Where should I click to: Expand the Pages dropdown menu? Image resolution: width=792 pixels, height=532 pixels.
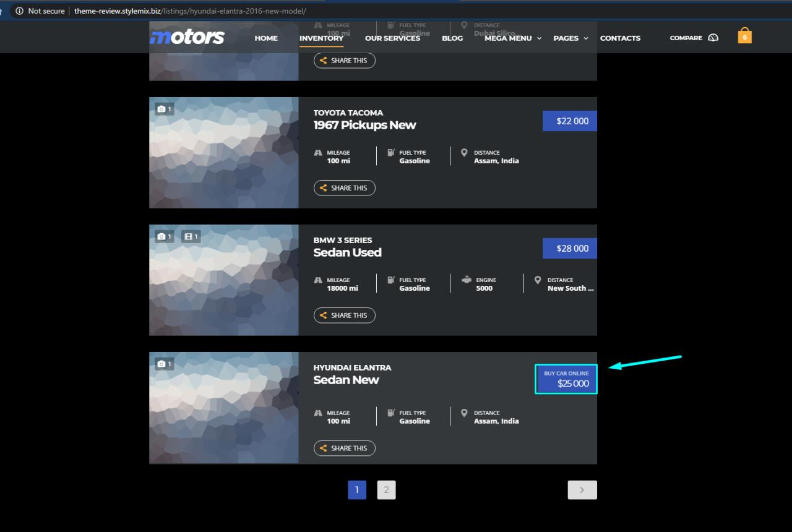(x=570, y=38)
